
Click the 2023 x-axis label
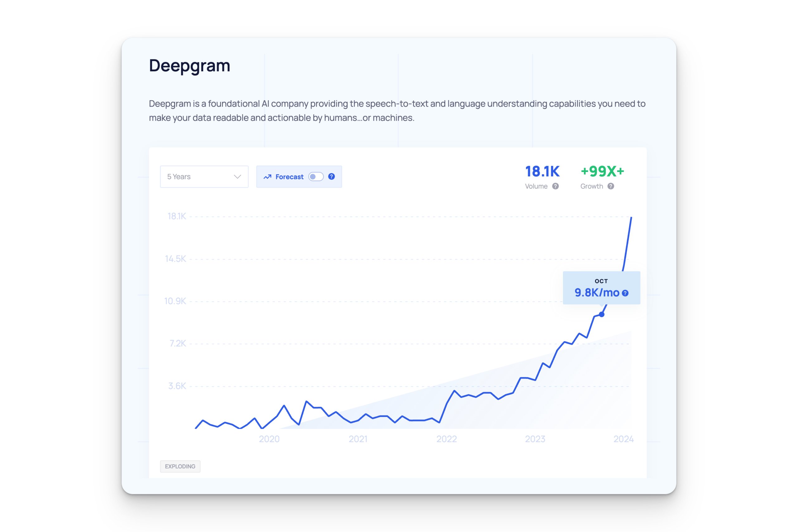[535, 439]
